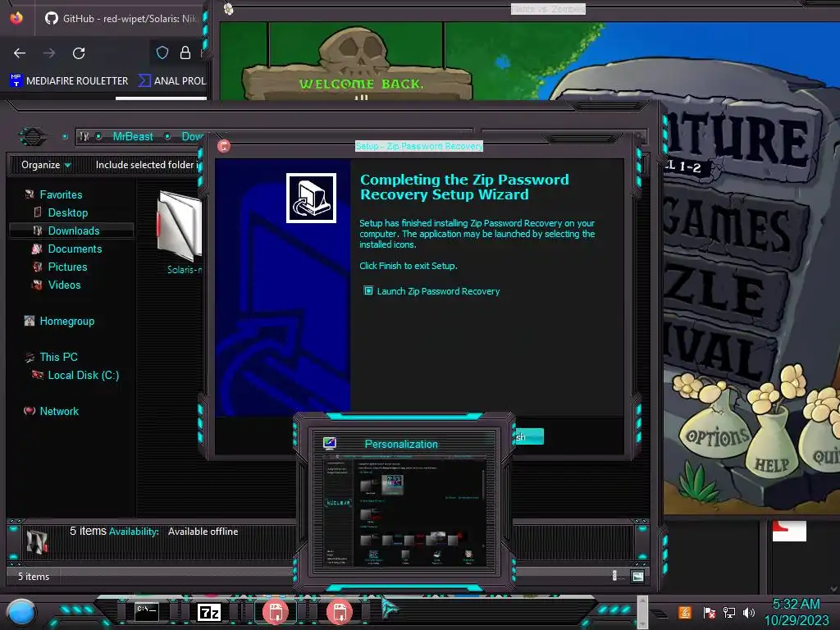
Task: Switch Explorer to large icons view
Action: click(x=637, y=577)
